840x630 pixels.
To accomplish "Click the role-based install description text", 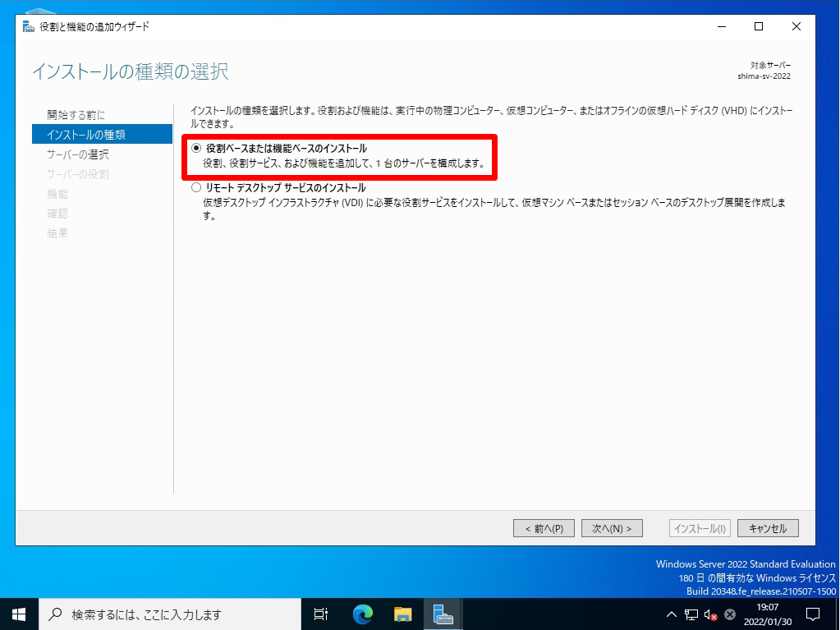I will click(x=344, y=163).
